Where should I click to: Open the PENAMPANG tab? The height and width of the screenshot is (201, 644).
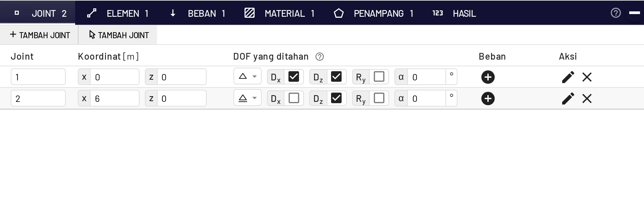[x=374, y=13]
